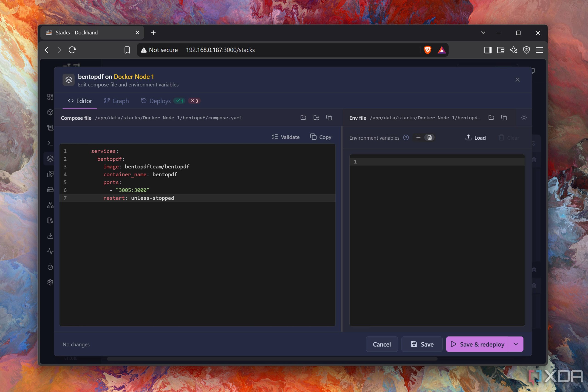Open the download tray icon in sidebar
Screen dimensions: 588x392
[50, 236]
